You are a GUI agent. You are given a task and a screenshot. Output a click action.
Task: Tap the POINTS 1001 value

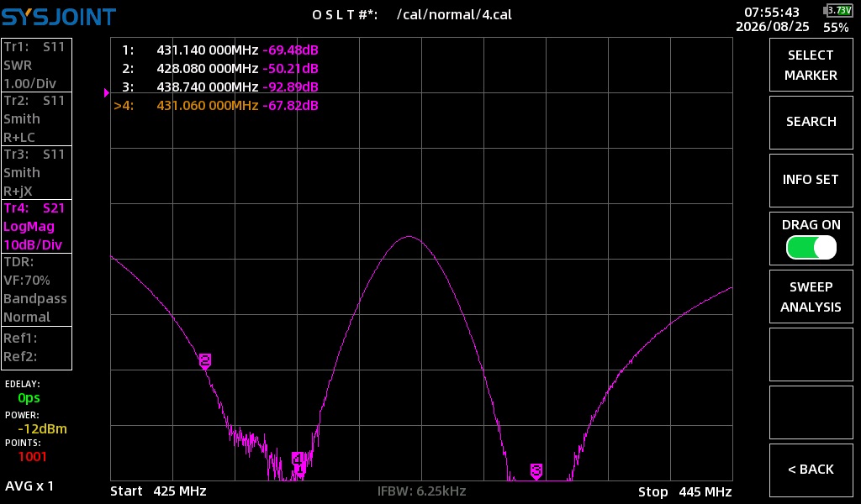click(33, 456)
